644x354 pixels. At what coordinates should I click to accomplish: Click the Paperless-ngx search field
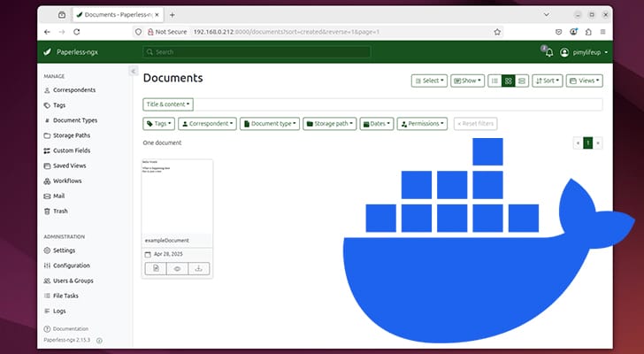tap(257, 52)
